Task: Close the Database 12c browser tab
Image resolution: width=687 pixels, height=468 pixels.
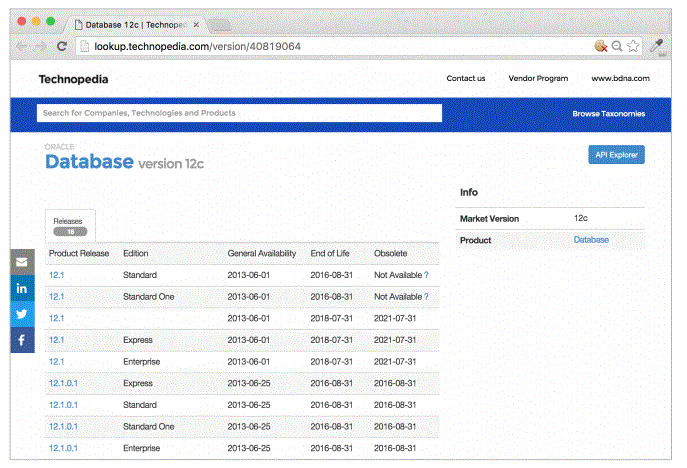Action: coord(196,25)
